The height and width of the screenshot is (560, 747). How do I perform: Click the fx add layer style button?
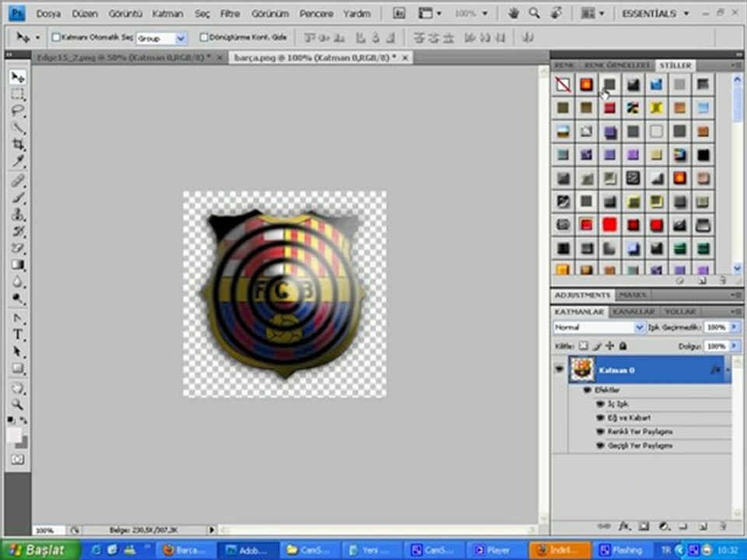[x=623, y=527]
